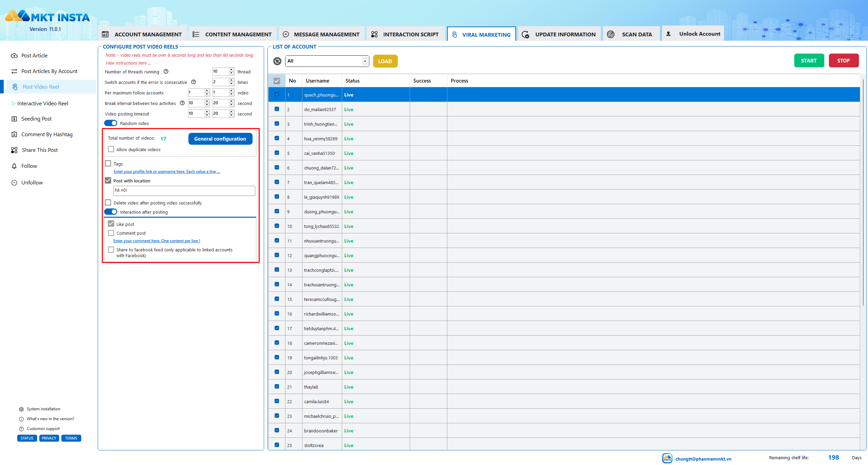Increase the number of threads stepper
This screenshot has width=868, height=465.
coord(232,70)
